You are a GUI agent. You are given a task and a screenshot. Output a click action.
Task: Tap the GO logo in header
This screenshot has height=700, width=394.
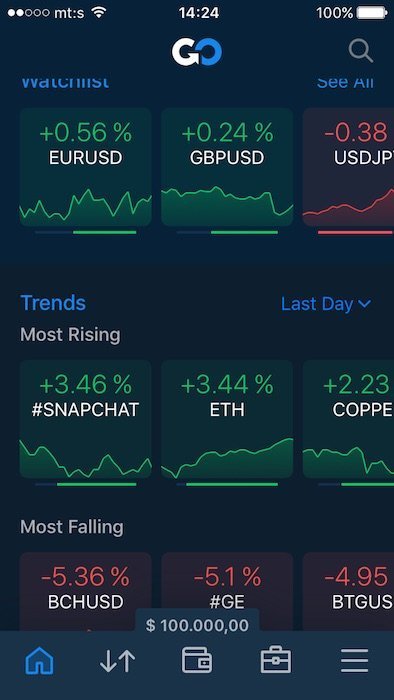pyautogui.click(x=197, y=52)
